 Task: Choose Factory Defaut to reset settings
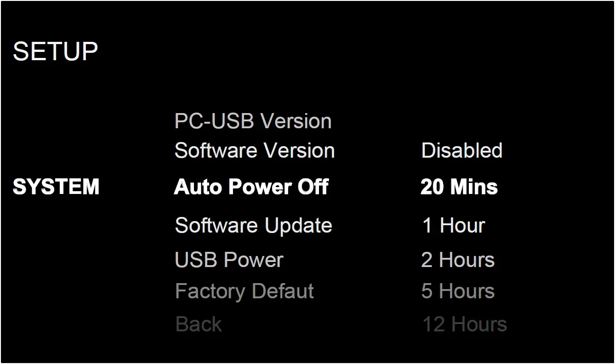tap(244, 291)
